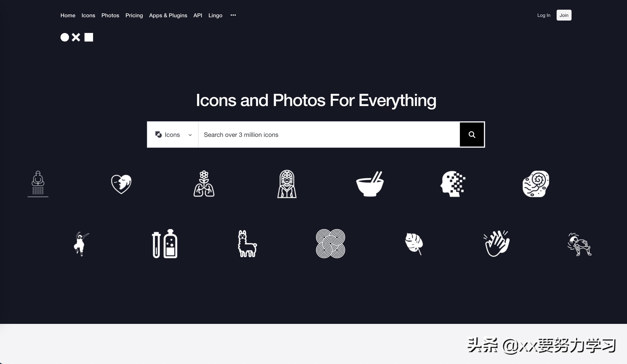
Task: Click the llama icon
Action: [x=247, y=244]
